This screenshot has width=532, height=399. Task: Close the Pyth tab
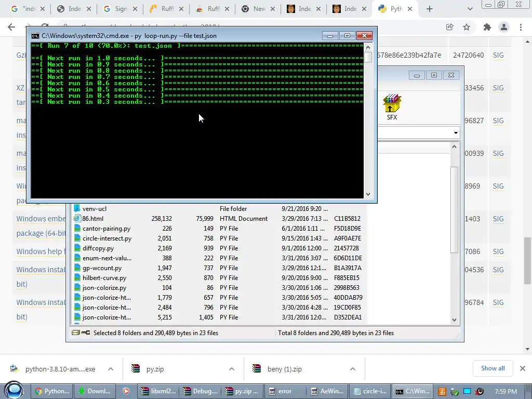(x=410, y=9)
